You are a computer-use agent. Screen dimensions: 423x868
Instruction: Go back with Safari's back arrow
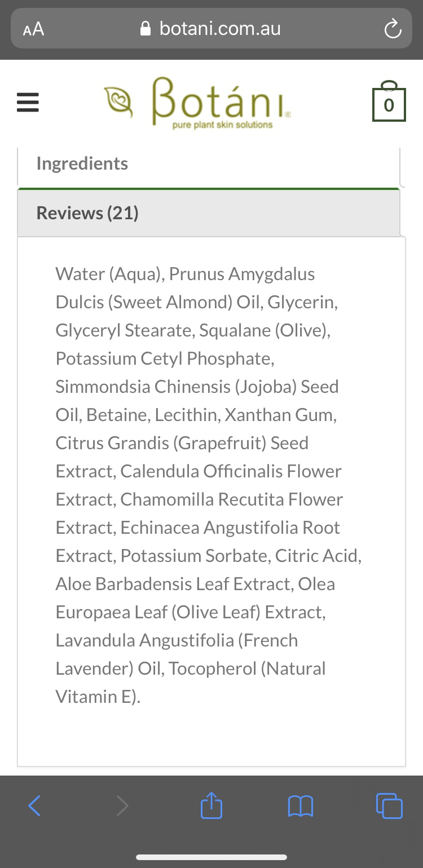34,806
